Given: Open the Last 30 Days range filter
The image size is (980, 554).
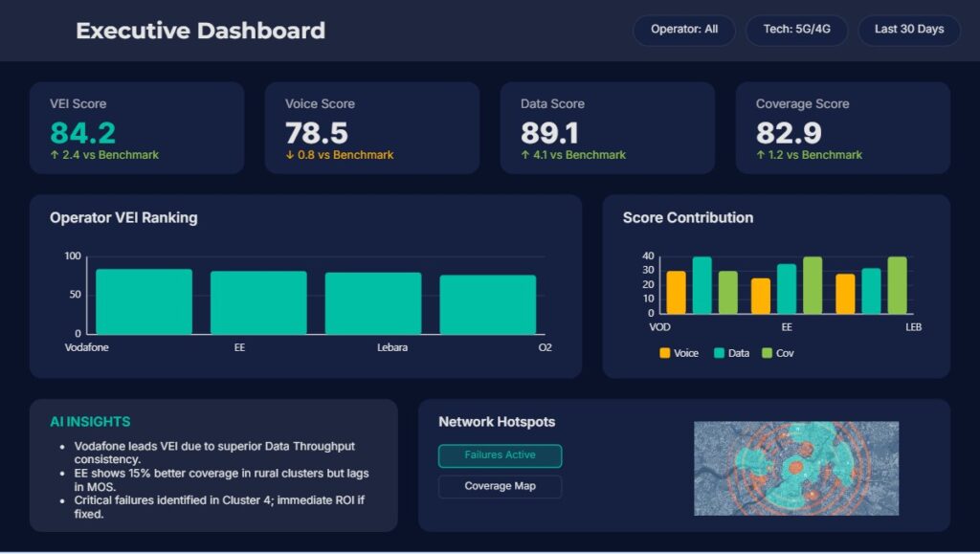Looking at the screenshot, I should click(908, 30).
